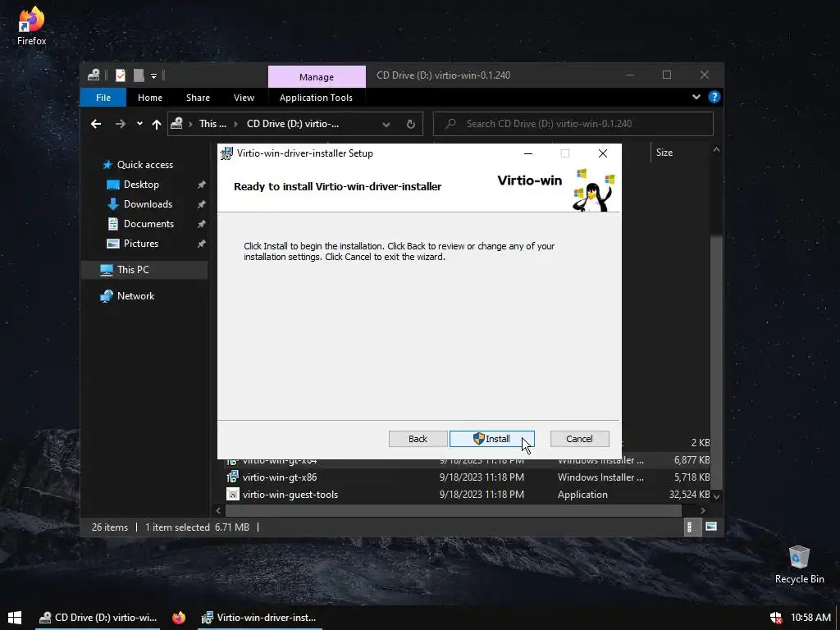Click the pin icon next to Desktop
The width and height of the screenshot is (840, 630).
(202, 185)
